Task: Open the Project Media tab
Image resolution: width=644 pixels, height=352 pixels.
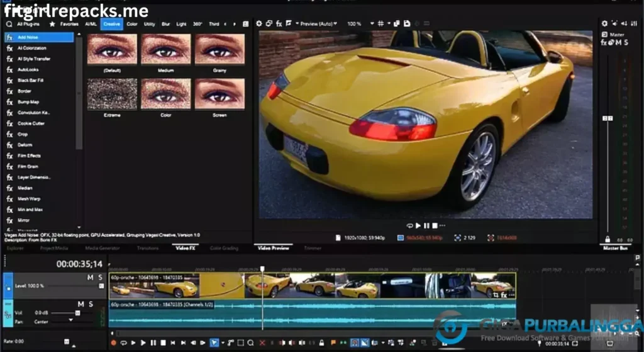Action: (x=54, y=248)
